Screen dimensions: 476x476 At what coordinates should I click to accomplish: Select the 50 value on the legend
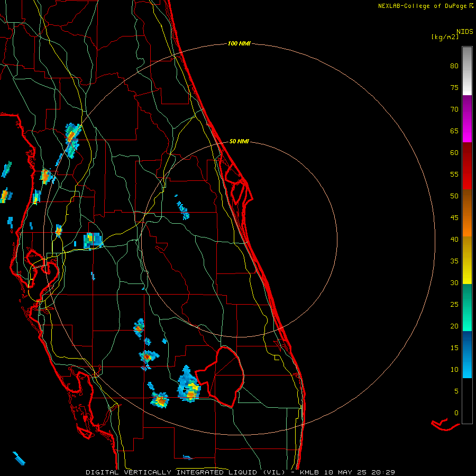[x=454, y=196]
